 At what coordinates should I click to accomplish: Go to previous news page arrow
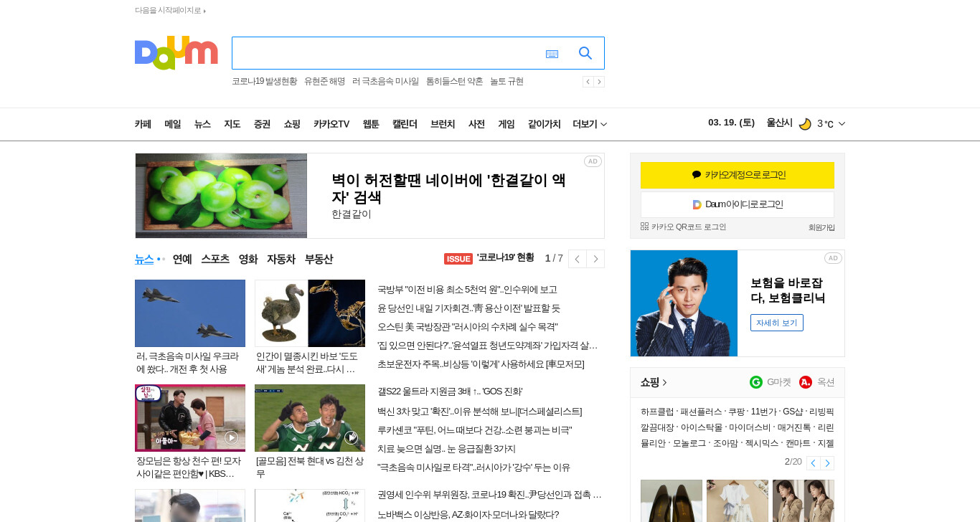click(x=578, y=259)
